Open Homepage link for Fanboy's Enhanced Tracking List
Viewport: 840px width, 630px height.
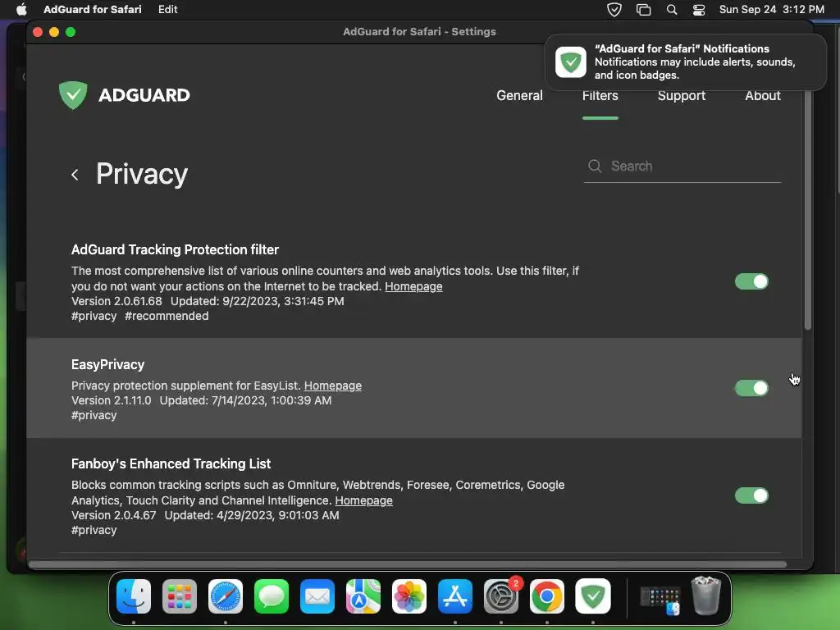click(363, 500)
